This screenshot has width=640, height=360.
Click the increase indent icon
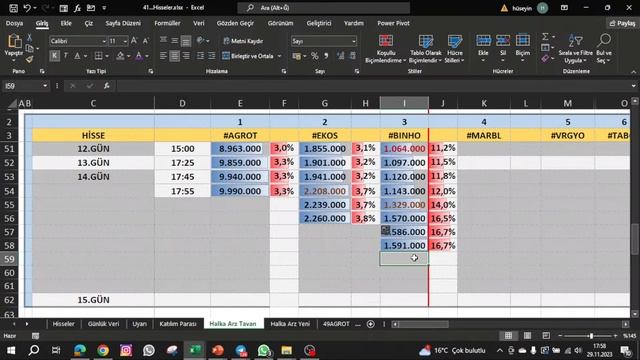pyautogui.click(x=211, y=56)
